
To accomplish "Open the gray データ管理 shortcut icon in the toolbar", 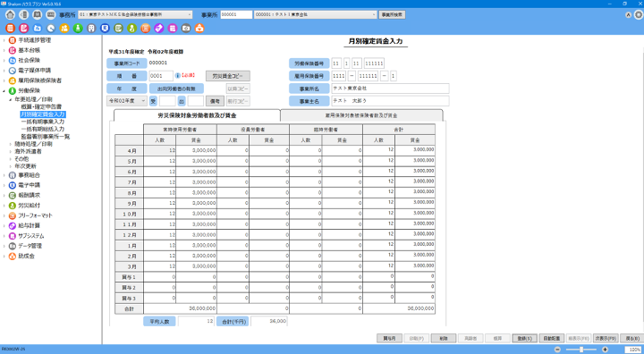I will 186,29.
